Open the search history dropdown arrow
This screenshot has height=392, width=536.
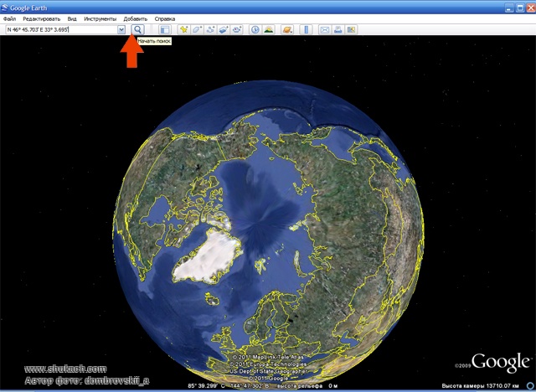[x=121, y=30]
